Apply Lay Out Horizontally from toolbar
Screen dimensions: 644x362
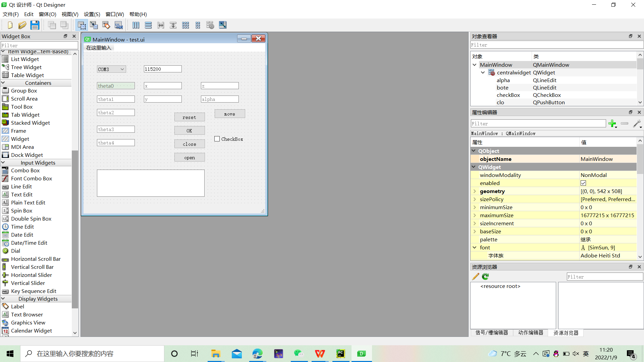(x=136, y=25)
